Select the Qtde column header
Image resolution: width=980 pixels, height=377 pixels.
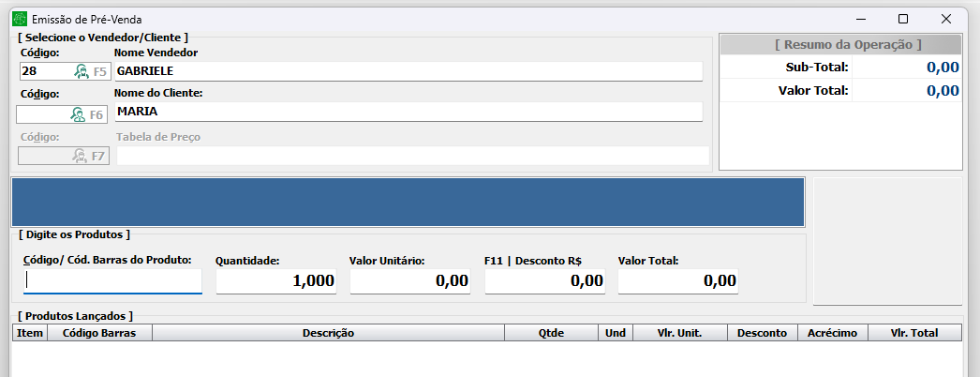click(x=551, y=333)
